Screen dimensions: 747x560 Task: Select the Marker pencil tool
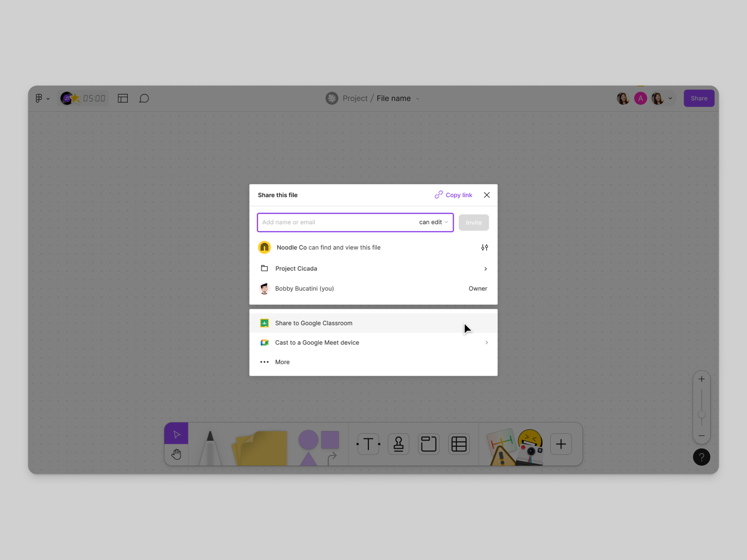[x=210, y=447]
